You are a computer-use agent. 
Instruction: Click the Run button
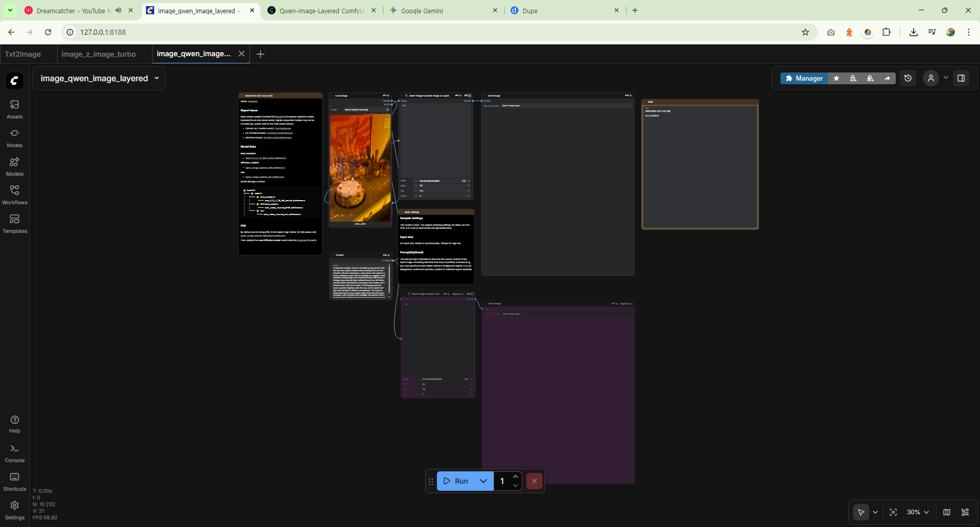click(x=456, y=481)
